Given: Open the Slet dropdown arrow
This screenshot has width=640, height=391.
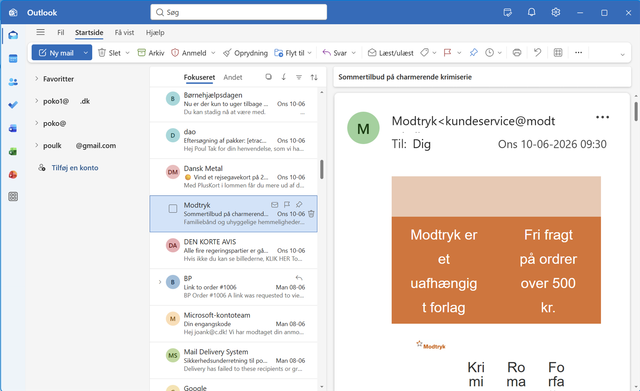Looking at the screenshot, I should click(127, 53).
